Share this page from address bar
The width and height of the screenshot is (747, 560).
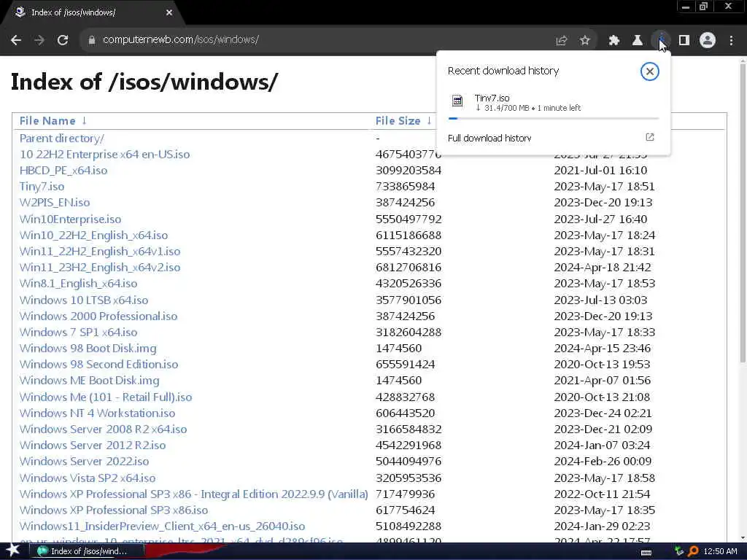click(562, 41)
